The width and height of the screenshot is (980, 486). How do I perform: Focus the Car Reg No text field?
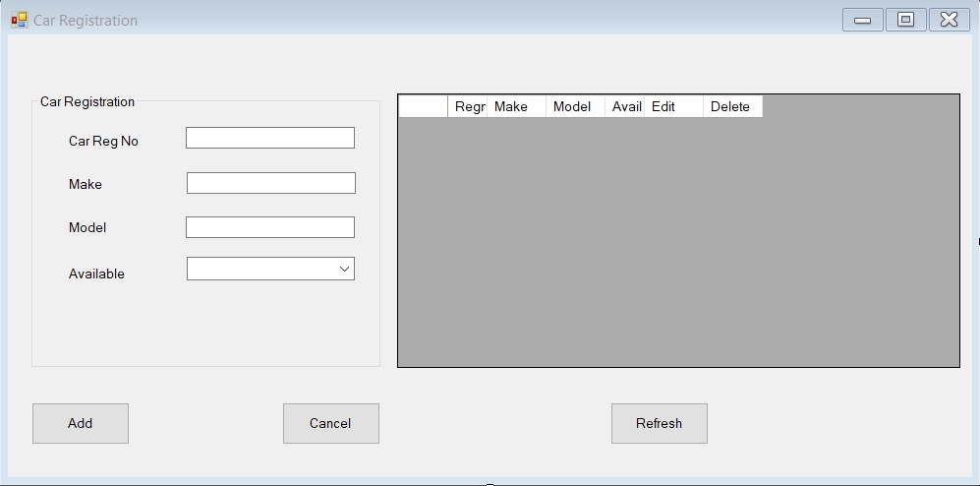(269, 139)
